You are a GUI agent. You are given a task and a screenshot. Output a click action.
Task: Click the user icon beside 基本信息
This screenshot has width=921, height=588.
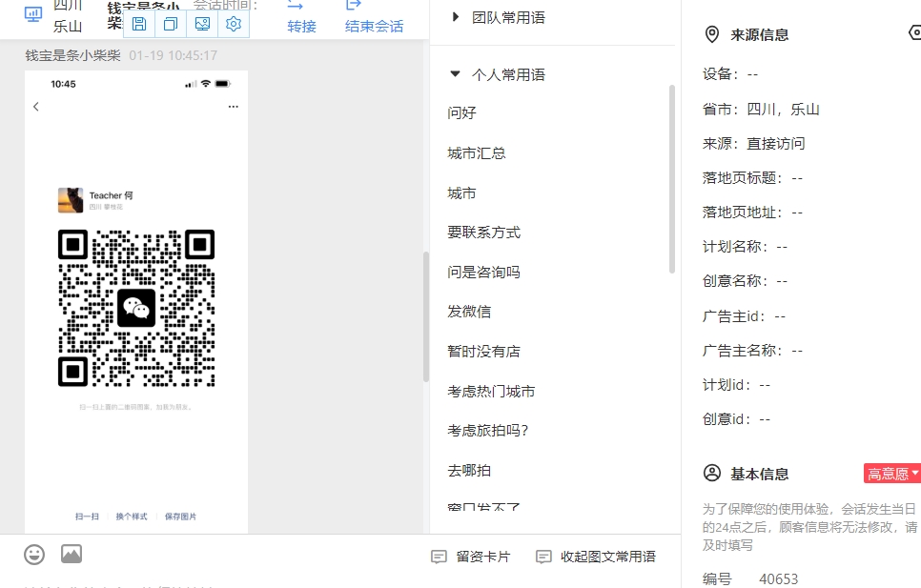click(712, 473)
